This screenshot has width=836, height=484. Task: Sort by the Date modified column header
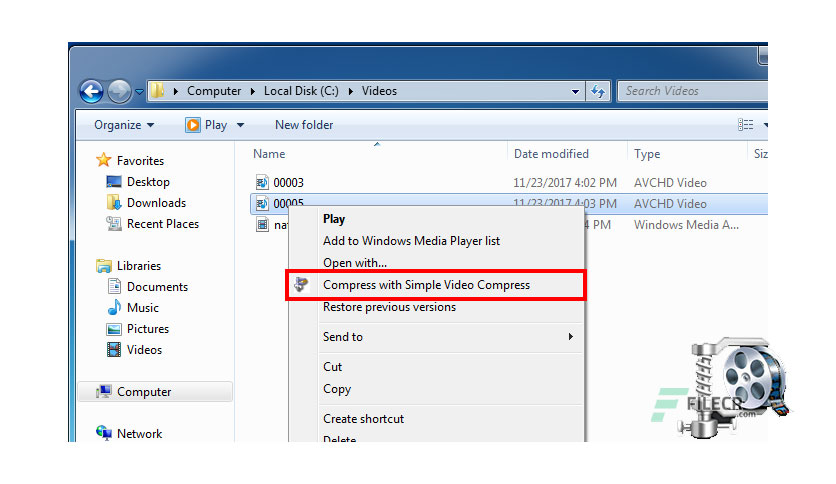(551, 154)
